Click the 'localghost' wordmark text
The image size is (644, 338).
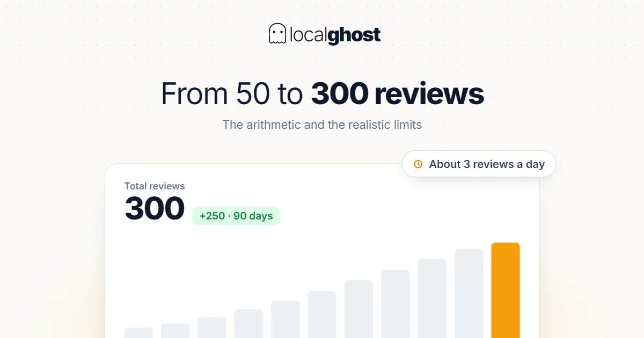[335, 35]
